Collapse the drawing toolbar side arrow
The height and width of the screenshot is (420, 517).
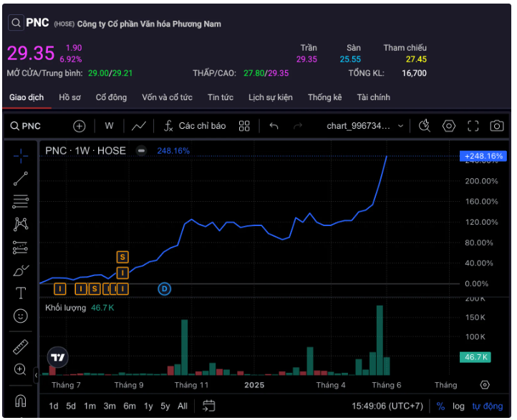(x=36, y=375)
